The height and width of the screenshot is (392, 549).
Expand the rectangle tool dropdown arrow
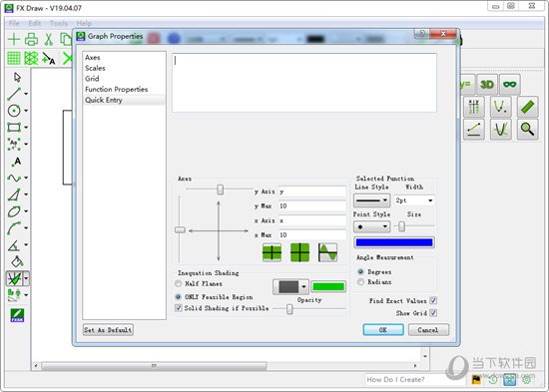pyautogui.click(x=26, y=128)
